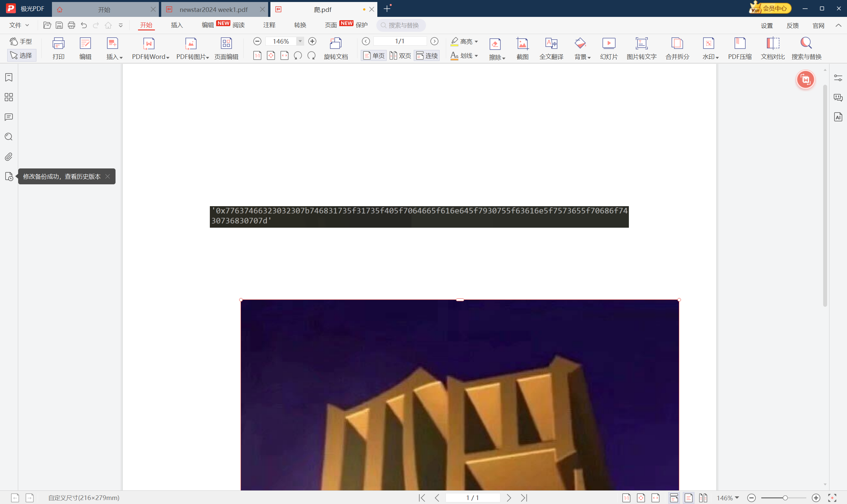847x504 pixels.
Task: Toggle single page view in status bar
Action: pos(688,498)
